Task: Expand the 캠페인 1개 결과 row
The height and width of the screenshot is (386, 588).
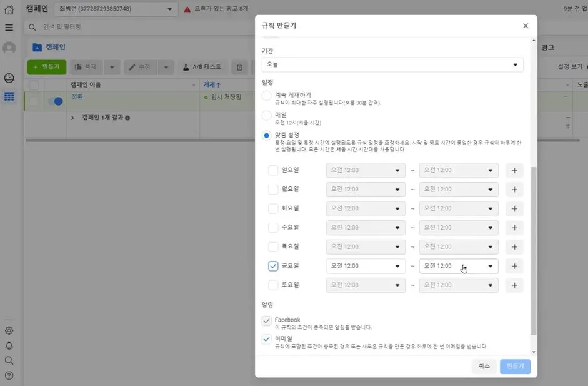Action: [74, 118]
